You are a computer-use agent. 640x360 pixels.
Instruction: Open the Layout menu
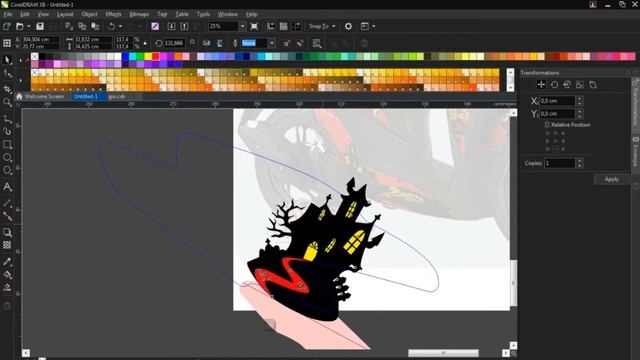tap(65, 14)
